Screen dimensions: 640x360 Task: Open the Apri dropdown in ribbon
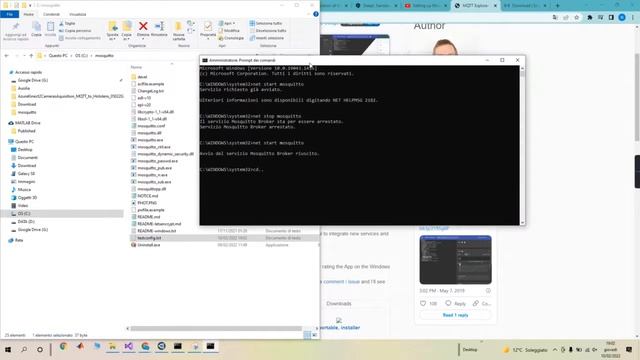227,23
